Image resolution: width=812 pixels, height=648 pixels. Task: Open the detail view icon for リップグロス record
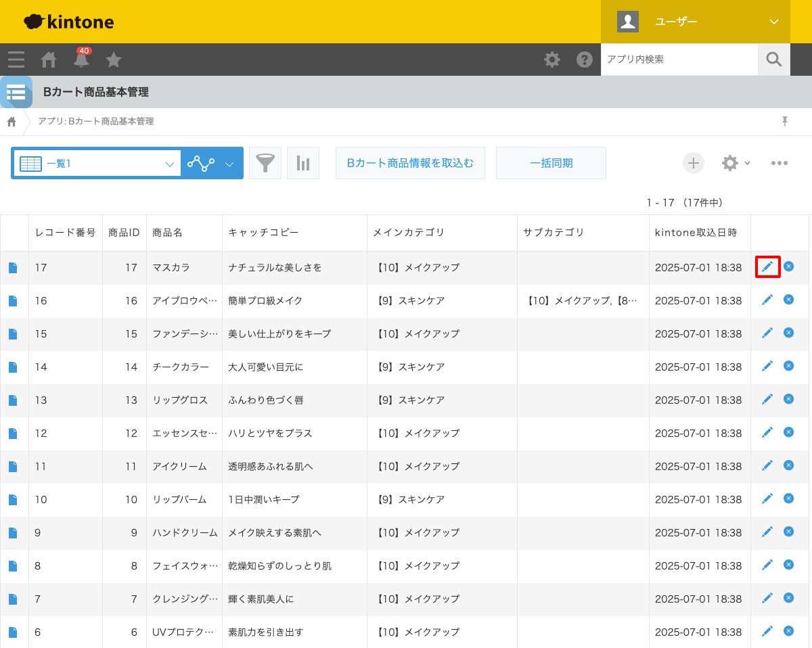(13, 399)
